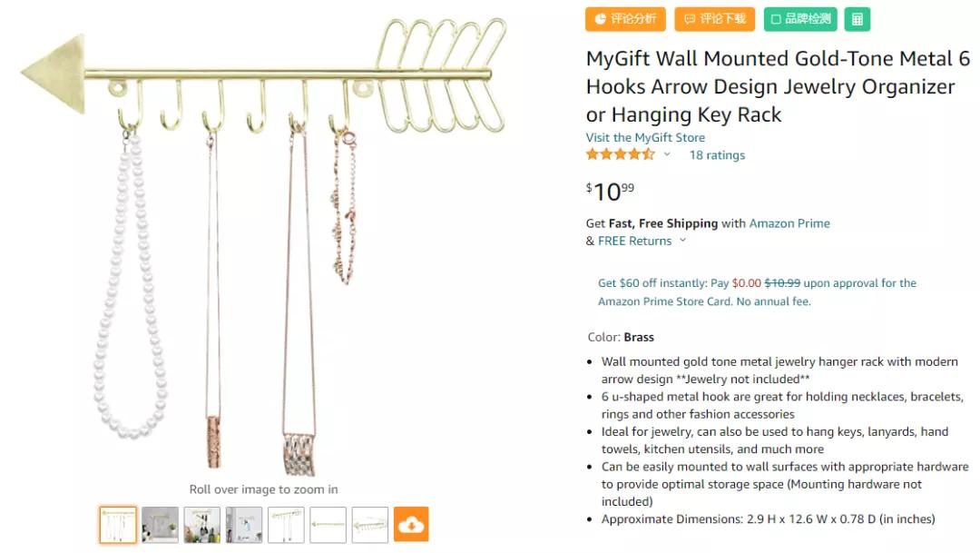Click the pie chart icon on 评论分析 button
The height and width of the screenshot is (553, 980).
[602, 19]
